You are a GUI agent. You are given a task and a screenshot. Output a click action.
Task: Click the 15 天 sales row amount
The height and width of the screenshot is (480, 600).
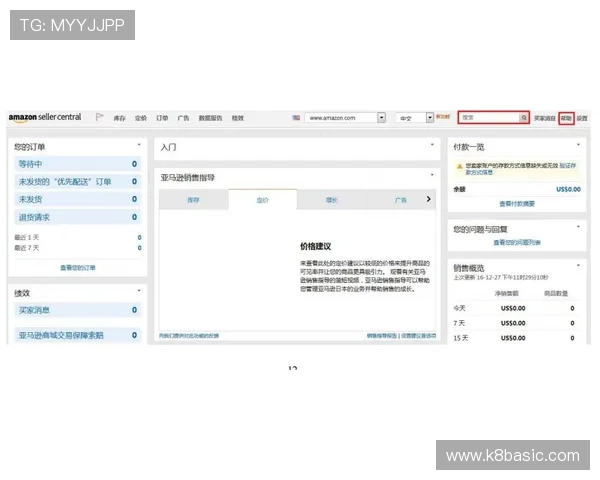[x=513, y=338]
